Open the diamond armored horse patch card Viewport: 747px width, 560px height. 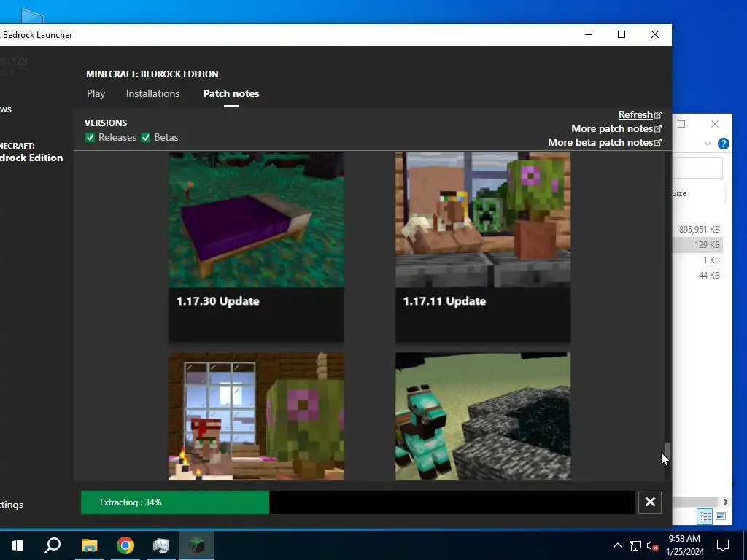tap(483, 416)
